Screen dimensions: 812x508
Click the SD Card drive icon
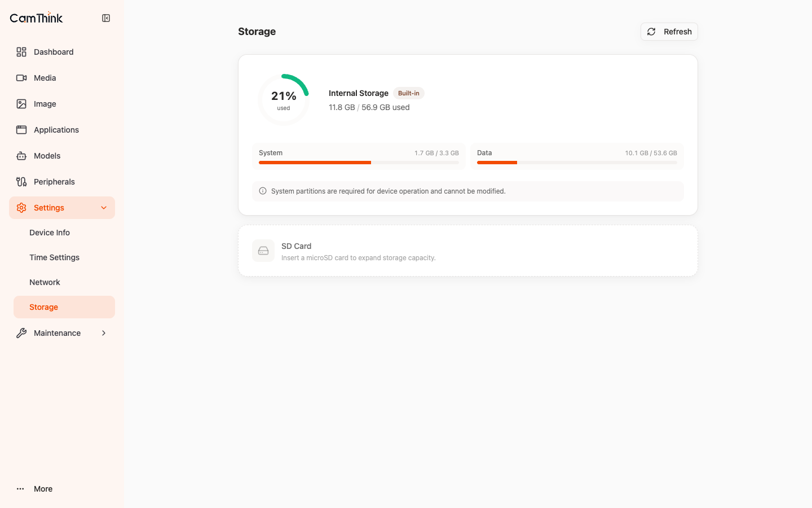(263, 251)
